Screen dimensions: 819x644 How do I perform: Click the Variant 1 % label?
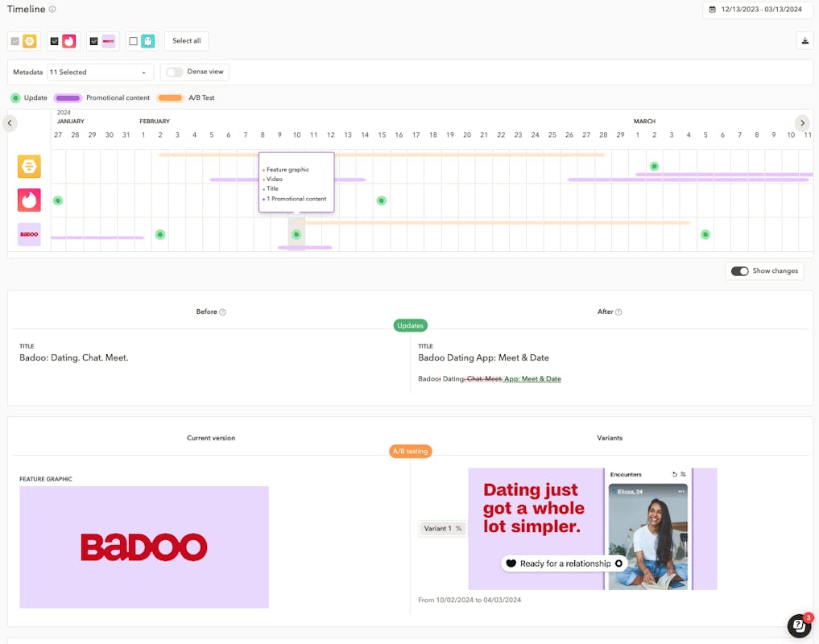pyautogui.click(x=442, y=529)
